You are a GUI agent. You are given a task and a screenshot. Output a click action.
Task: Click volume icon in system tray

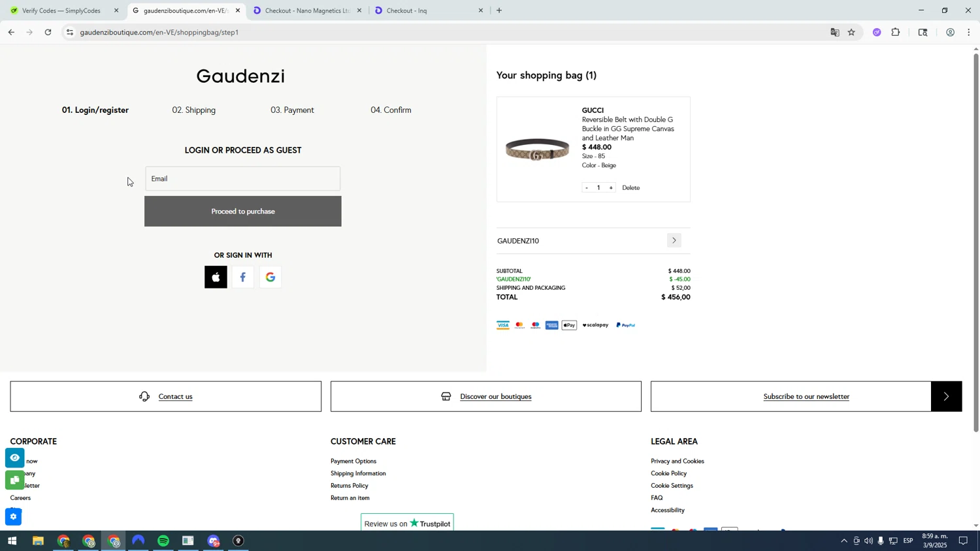[868, 541]
